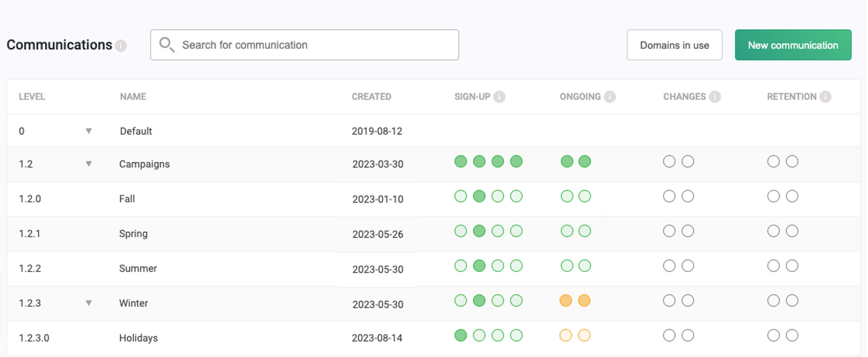
Task: Click the CHANGES column info icon
Action: coord(714,97)
